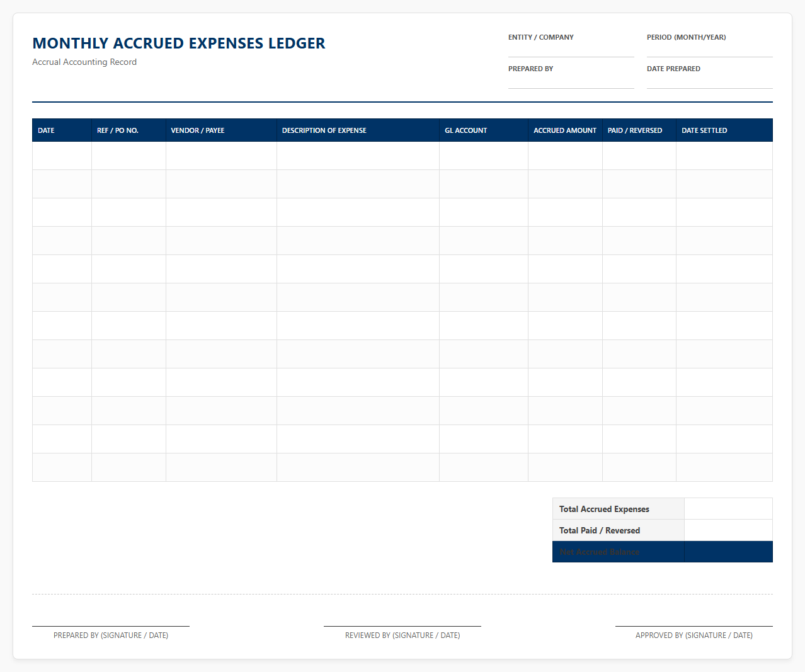This screenshot has width=805, height=672.
Task: Click the DATE column header
Action: pyautogui.click(x=62, y=130)
